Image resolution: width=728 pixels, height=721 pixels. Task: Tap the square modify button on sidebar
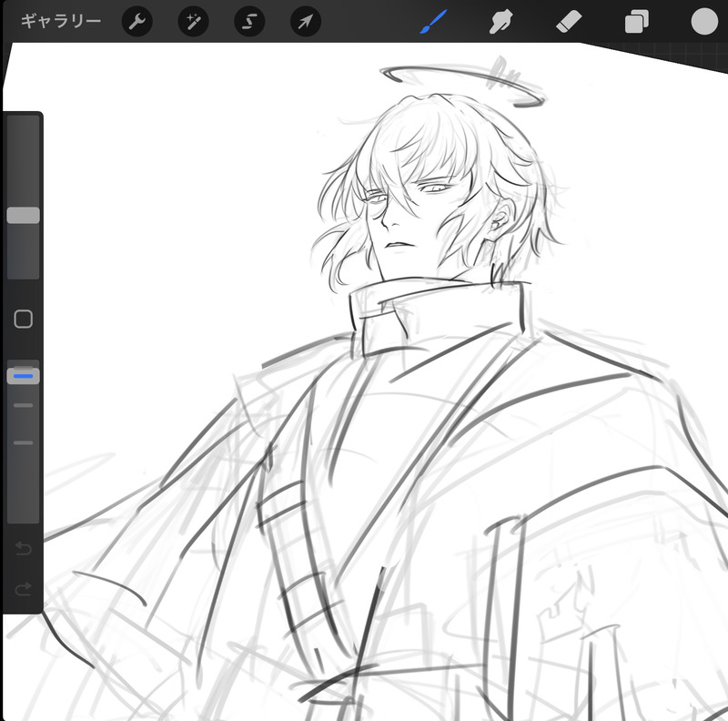[x=24, y=320]
